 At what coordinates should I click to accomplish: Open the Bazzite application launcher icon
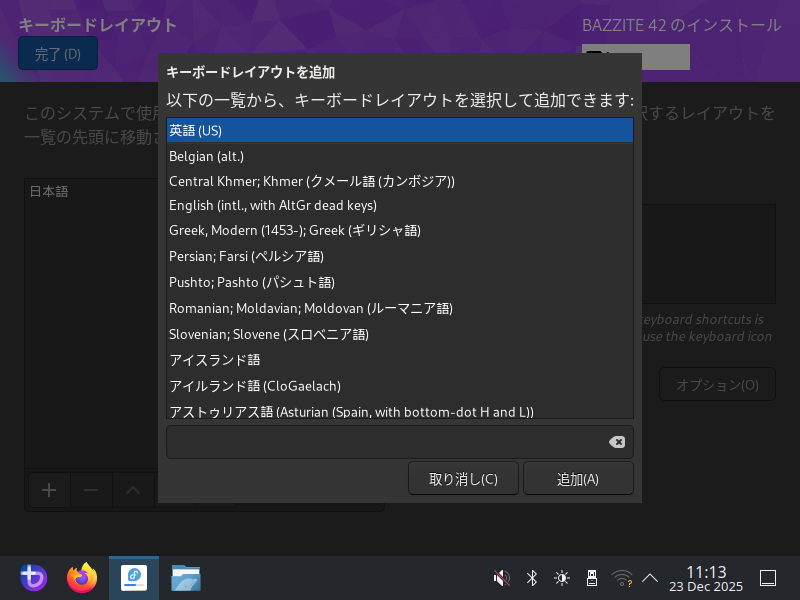(x=34, y=578)
